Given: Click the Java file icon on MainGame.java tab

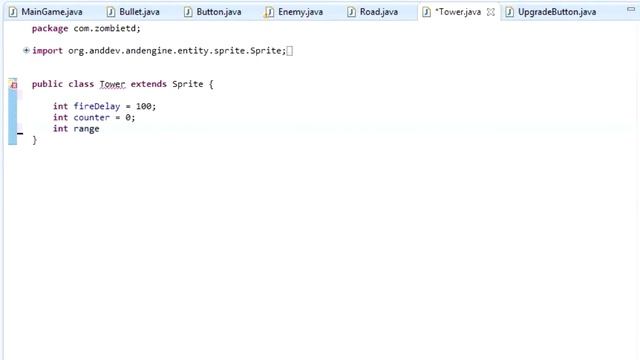Looking at the screenshot, I should 13,12.
